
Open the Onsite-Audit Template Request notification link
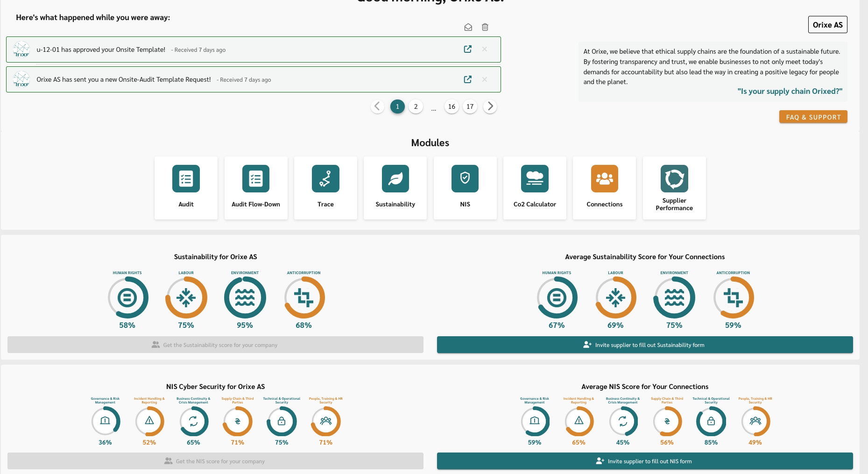(x=467, y=79)
